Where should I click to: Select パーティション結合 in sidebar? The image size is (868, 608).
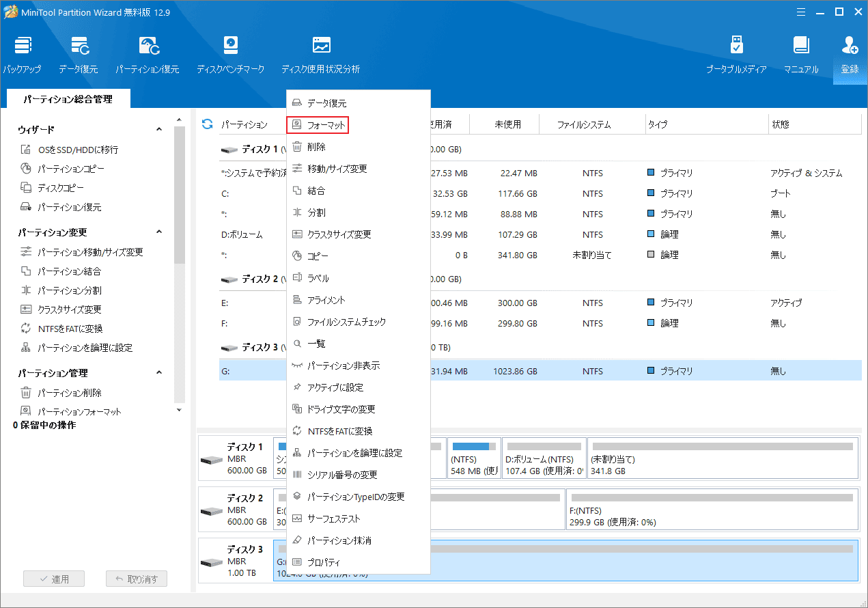coord(61,271)
